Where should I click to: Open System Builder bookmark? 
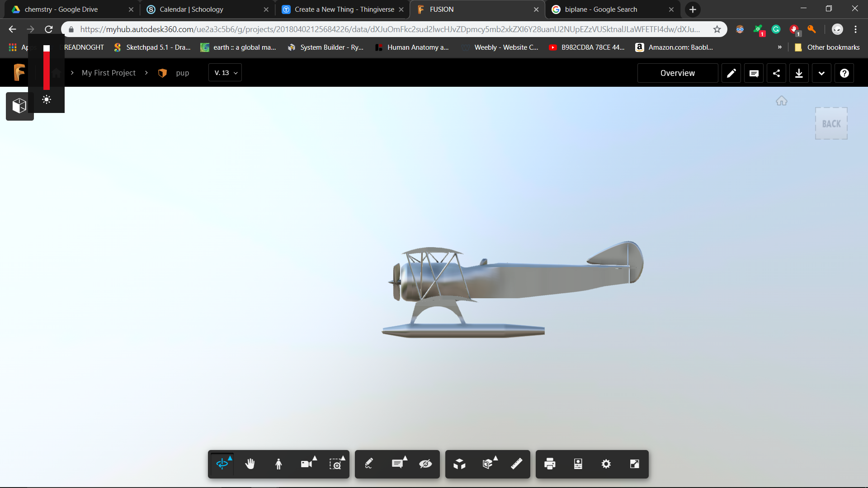click(x=325, y=47)
